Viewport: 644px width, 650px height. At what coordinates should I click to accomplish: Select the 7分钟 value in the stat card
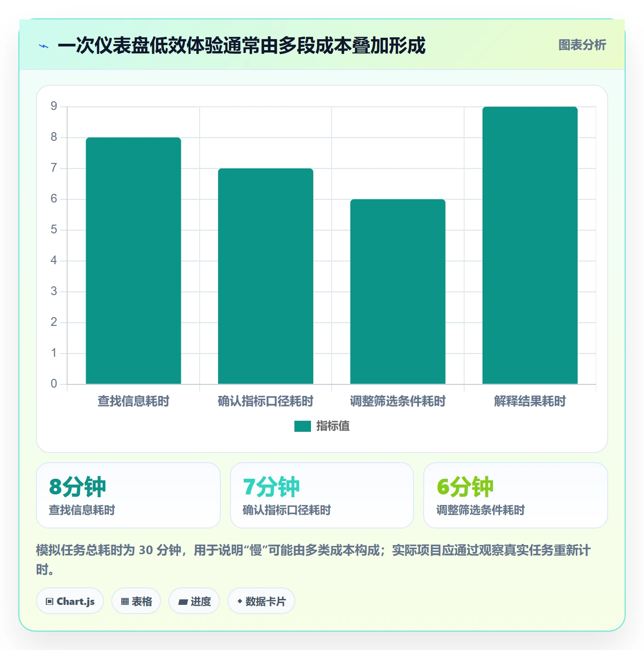(271, 487)
